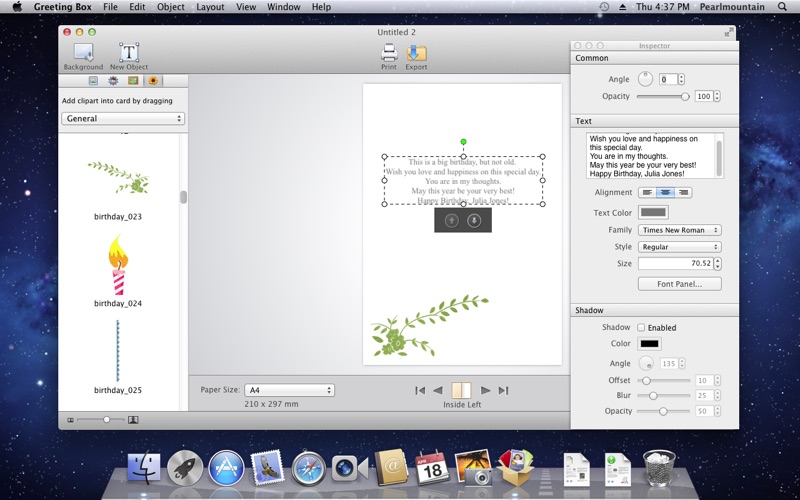Select the birthday_025 ribbon clipart
The image size is (800, 500).
click(118, 351)
